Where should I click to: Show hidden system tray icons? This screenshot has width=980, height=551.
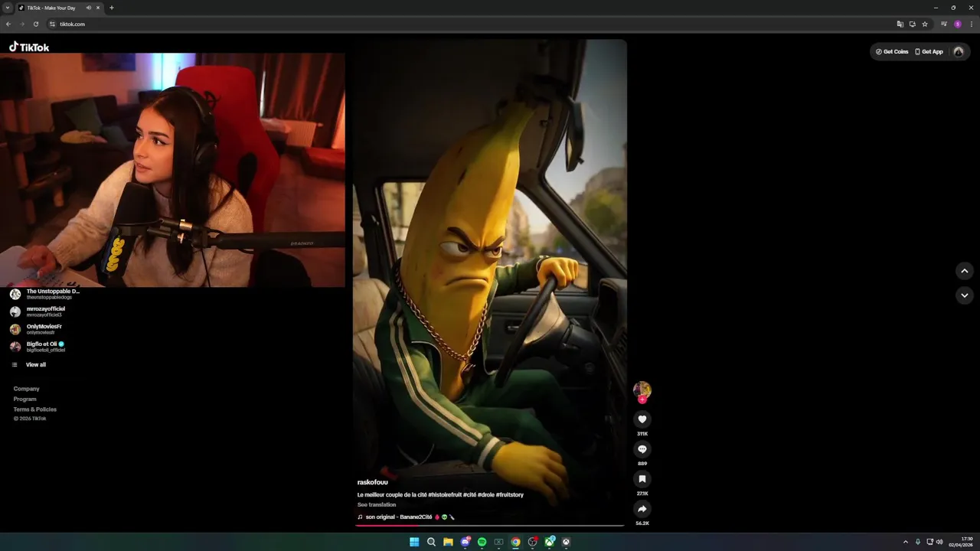click(x=906, y=542)
